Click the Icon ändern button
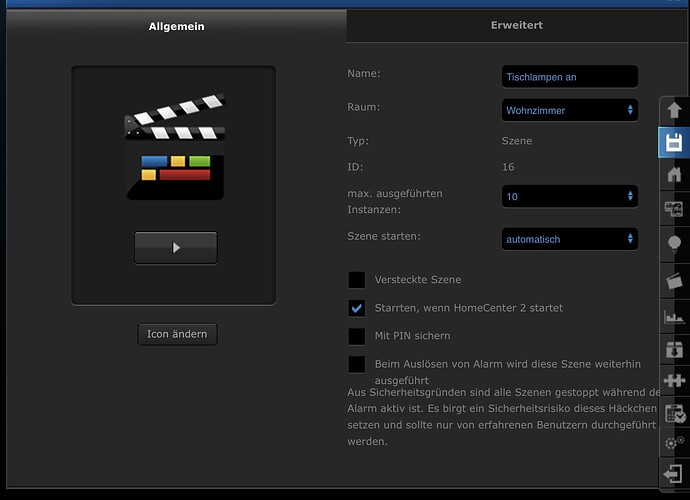 177,334
